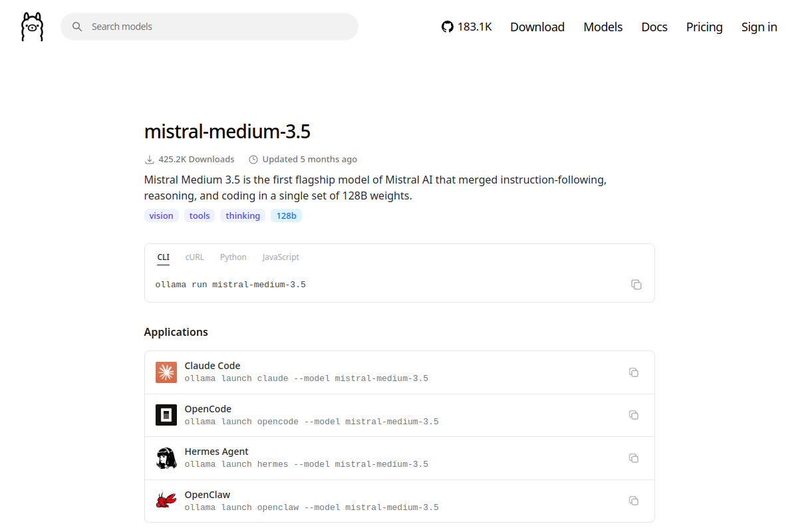Screen dimensions: 798x532
Task: Copy the OpenClaw launch command
Action: [x=634, y=501]
